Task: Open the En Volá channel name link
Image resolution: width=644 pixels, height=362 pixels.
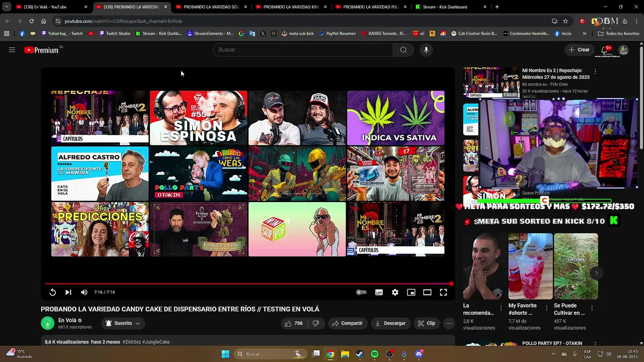Action: pyautogui.click(x=67, y=320)
